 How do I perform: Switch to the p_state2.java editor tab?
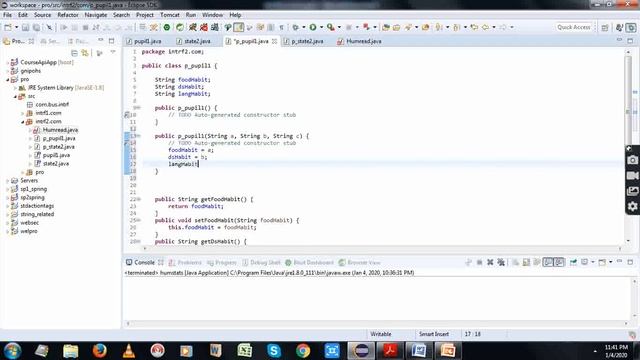tap(304, 41)
